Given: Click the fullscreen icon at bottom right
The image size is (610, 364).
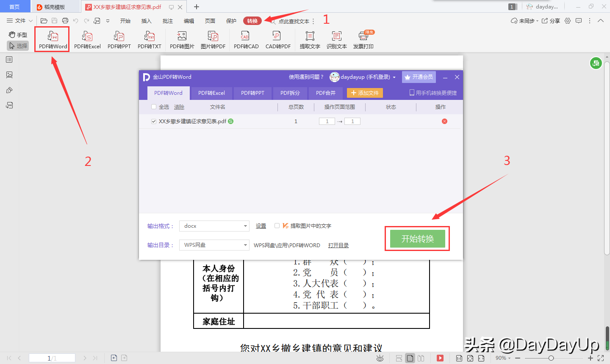Looking at the screenshot, I should [x=601, y=358].
